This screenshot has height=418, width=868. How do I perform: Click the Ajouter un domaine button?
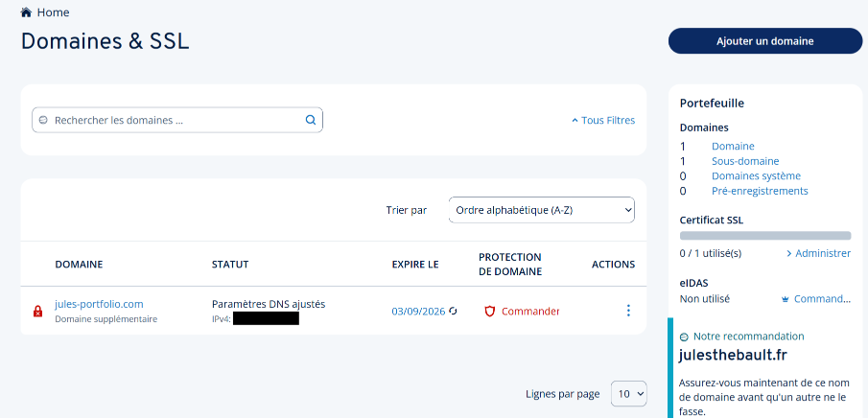click(x=764, y=41)
